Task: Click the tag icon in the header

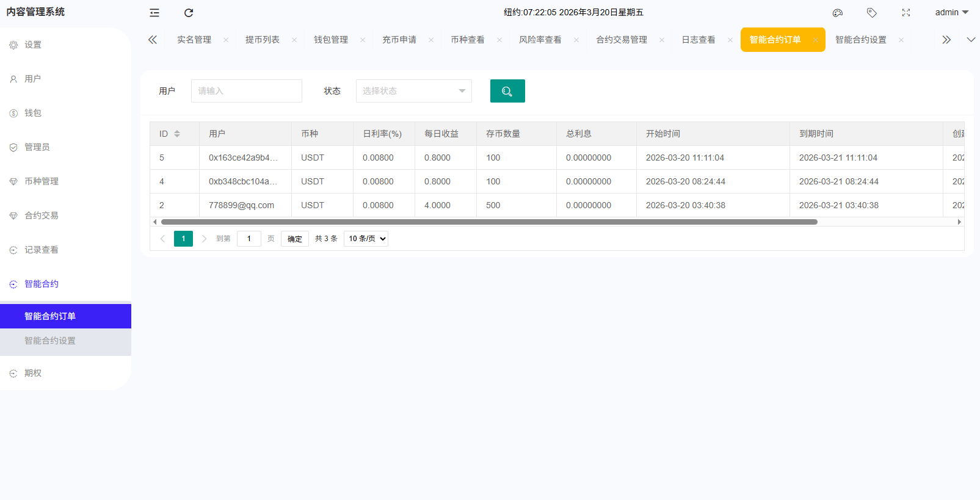Action: (872, 13)
